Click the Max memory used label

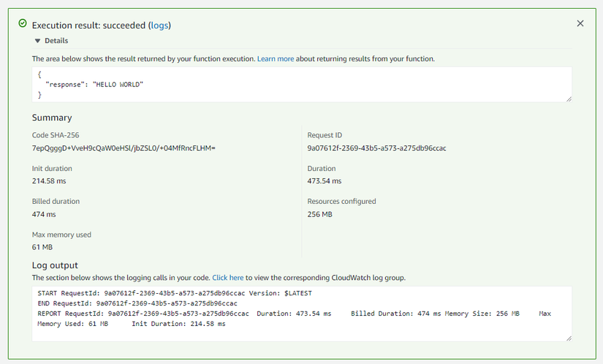(61, 235)
